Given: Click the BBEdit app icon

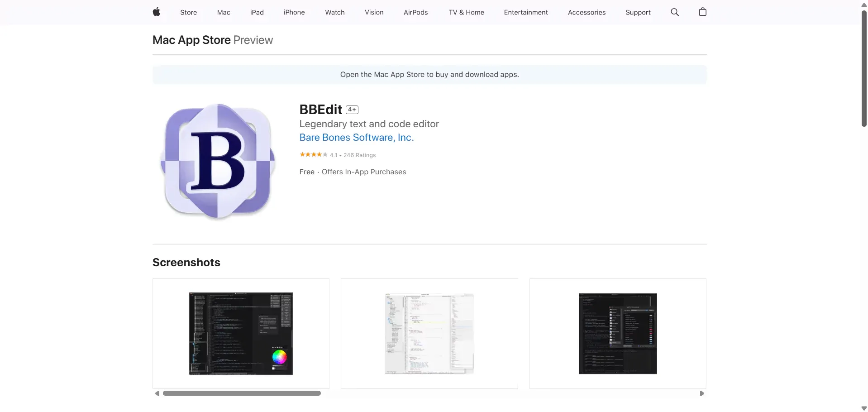Looking at the screenshot, I should (x=218, y=161).
